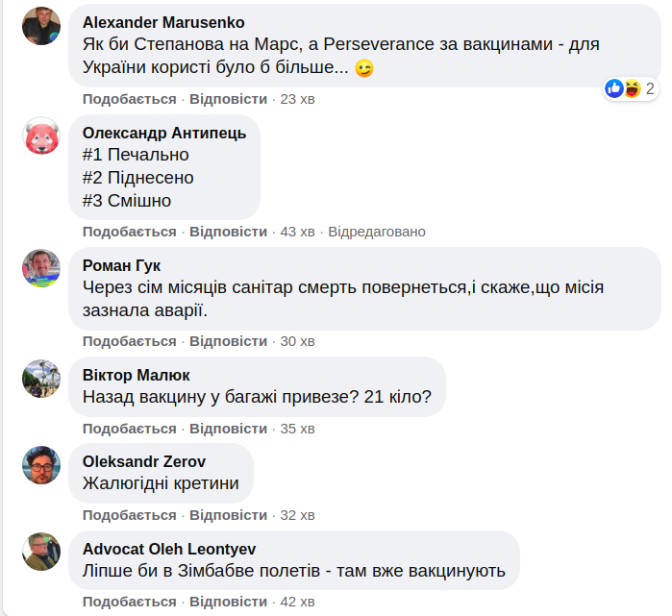Click the 42 хв timestamp on Leontyev's comment
This screenshot has width=672, height=616.
click(x=297, y=602)
